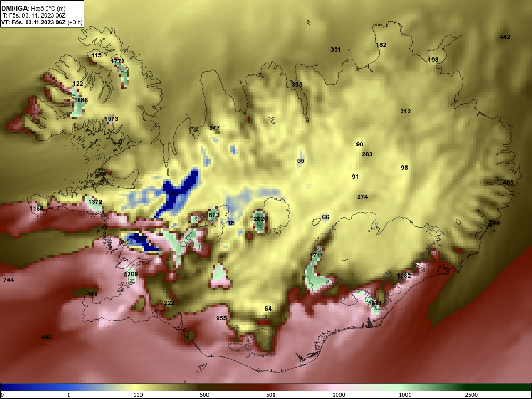
Task: Select the map value 1711
Action: click(316, 255)
